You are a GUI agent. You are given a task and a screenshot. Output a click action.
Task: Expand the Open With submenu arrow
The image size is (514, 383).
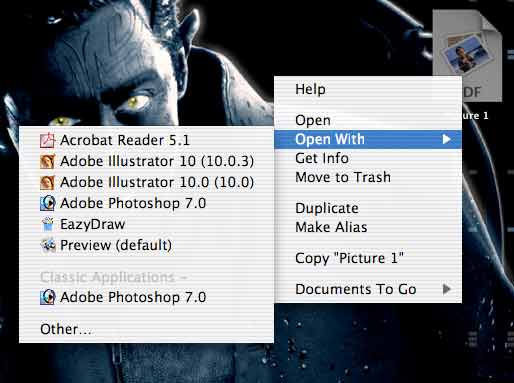click(447, 139)
